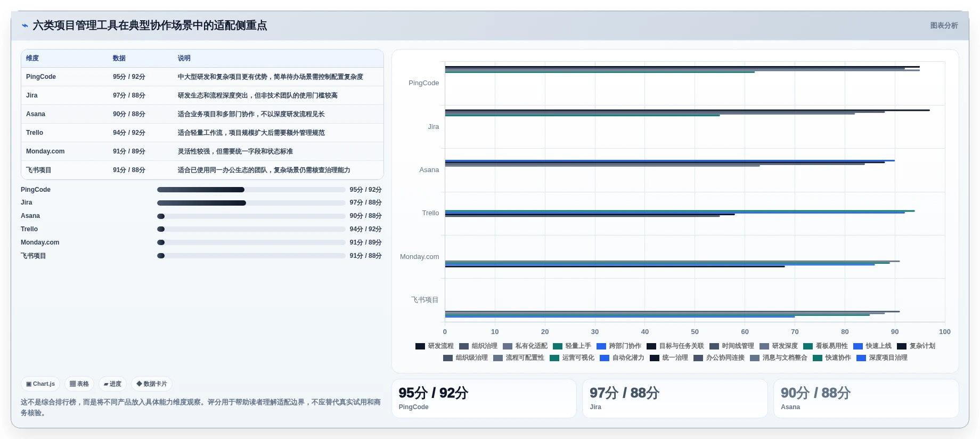Toggle the 看板易用性 legend item

click(826, 346)
